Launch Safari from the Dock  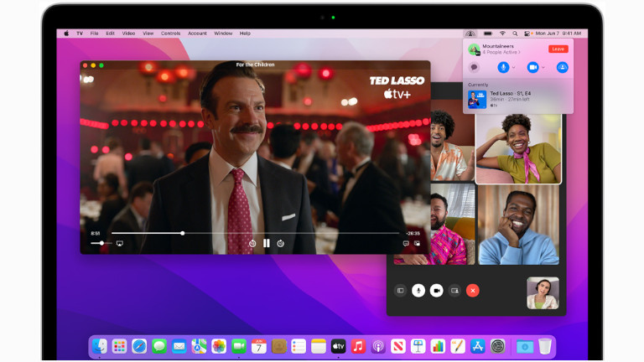139,346
